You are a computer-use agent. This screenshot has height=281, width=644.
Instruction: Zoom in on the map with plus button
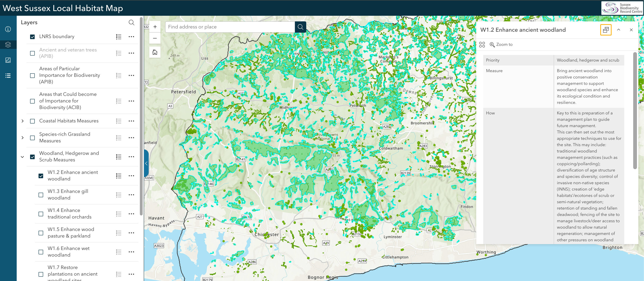[x=155, y=27]
